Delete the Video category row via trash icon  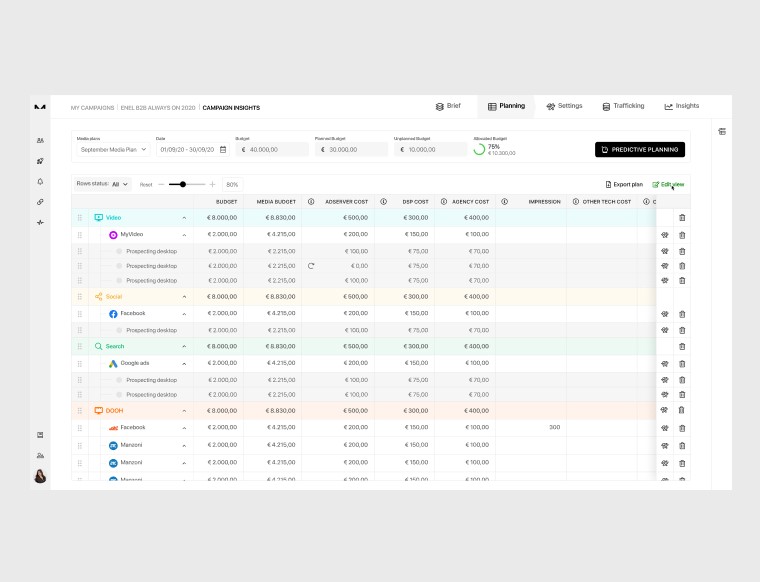[682, 217]
